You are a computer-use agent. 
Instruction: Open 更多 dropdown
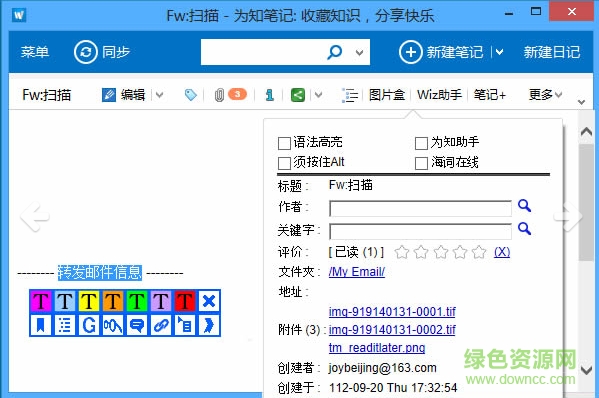pyautogui.click(x=546, y=95)
